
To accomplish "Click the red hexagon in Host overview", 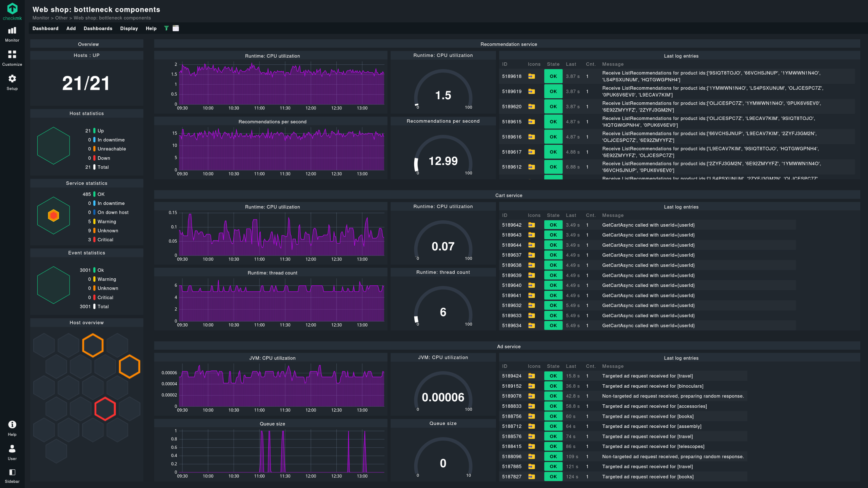I will pyautogui.click(x=105, y=409).
